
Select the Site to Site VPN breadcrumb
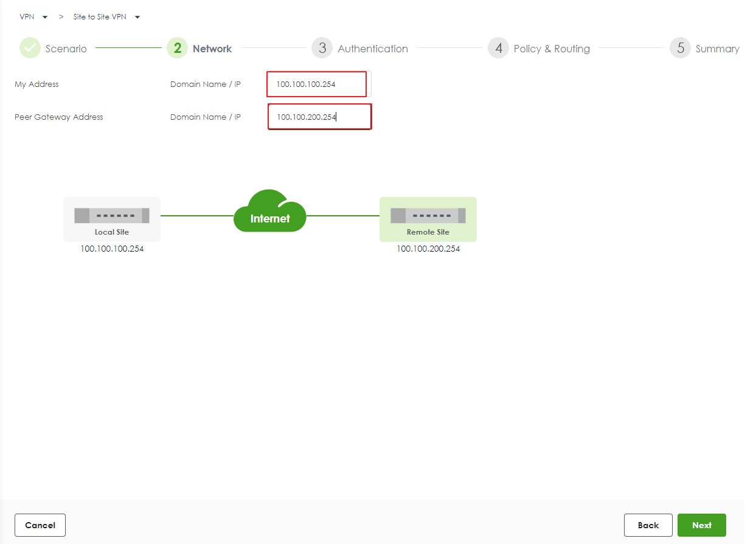[x=100, y=17]
